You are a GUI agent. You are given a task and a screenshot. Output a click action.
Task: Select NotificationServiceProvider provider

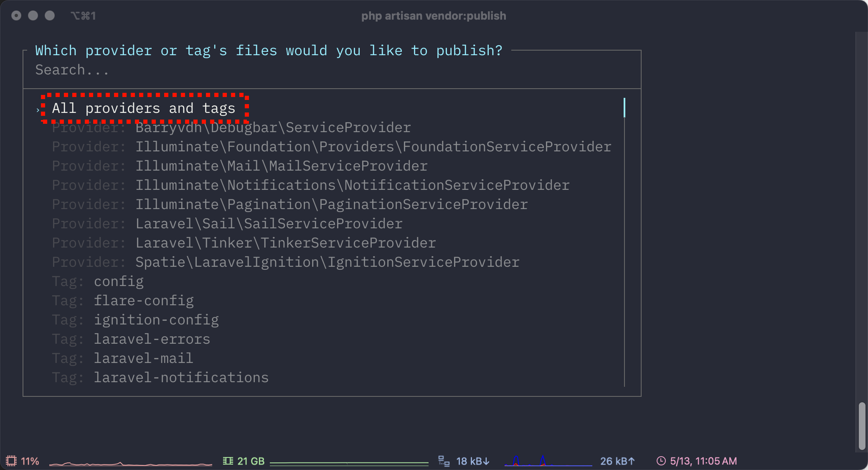click(x=311, y=185)
